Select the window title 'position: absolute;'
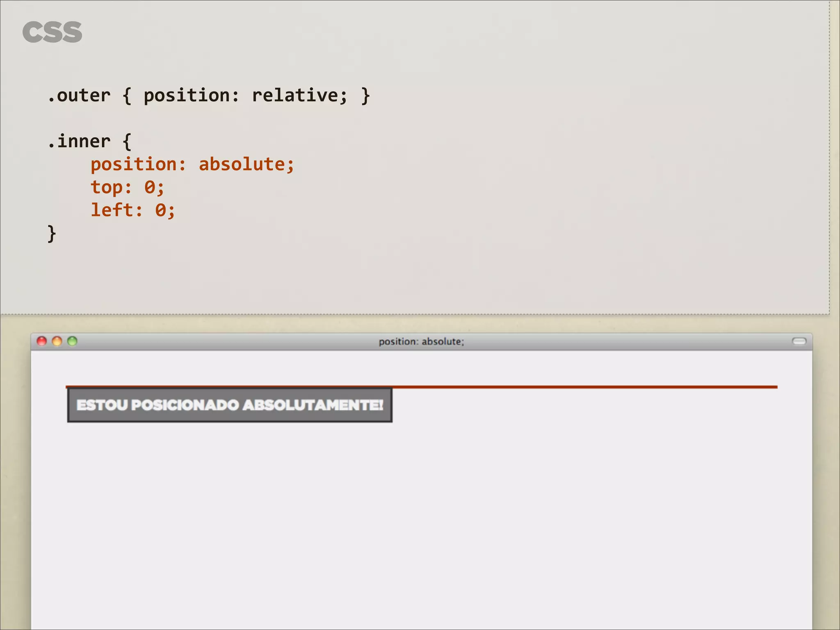This screenshot has width=840, height=630. point(421,342)
